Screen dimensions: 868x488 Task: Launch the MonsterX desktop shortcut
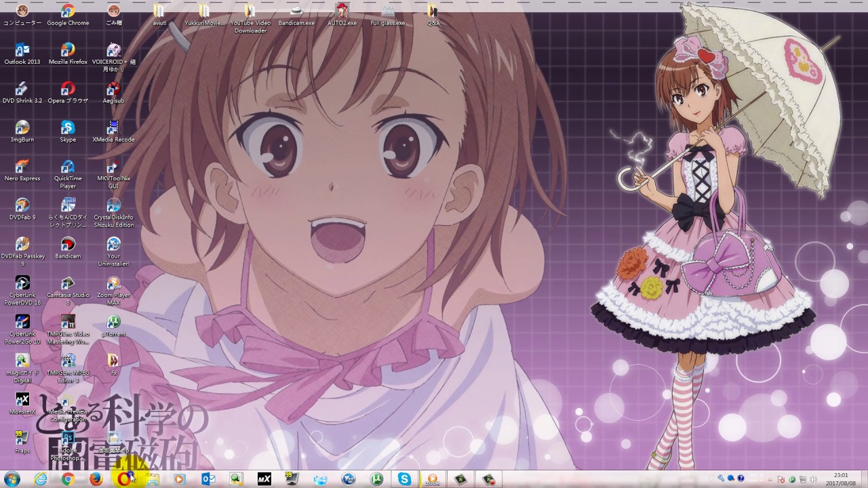[x=22, y=404]
